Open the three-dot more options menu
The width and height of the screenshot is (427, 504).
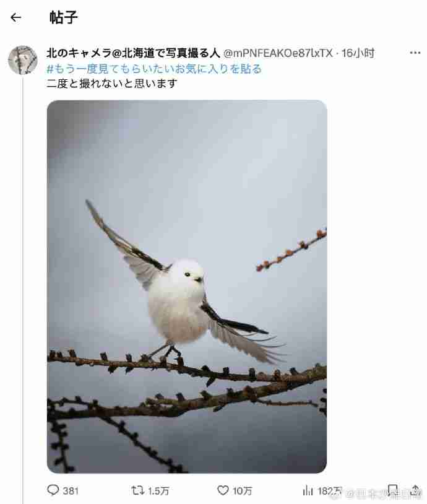click(415, 53)
